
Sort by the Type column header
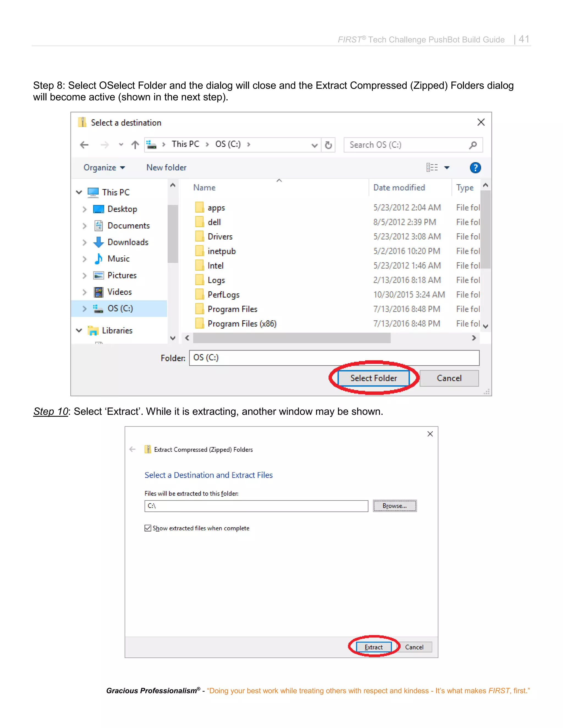465,188
